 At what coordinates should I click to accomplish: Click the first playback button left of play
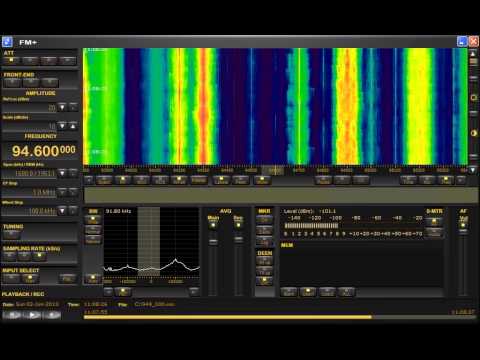[x=12, y=315]
